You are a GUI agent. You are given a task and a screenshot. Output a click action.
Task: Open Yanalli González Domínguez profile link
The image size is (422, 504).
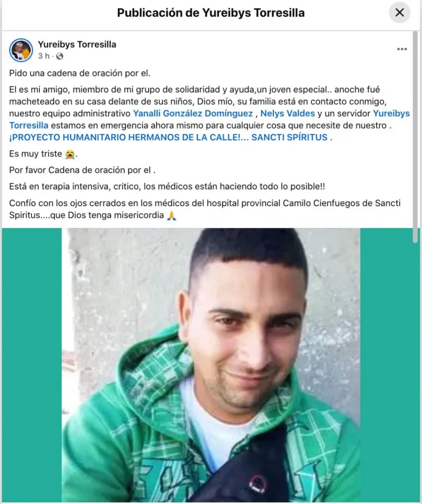193,114
